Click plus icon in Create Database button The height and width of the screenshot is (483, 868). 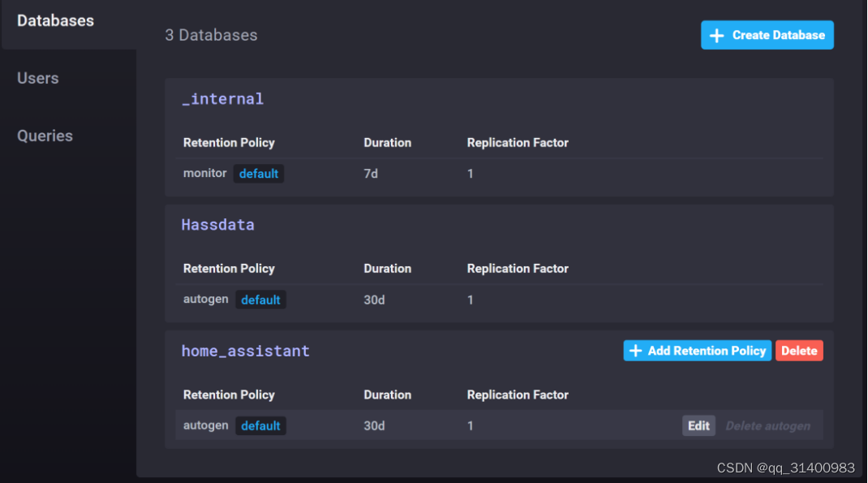tap(716, 36)
